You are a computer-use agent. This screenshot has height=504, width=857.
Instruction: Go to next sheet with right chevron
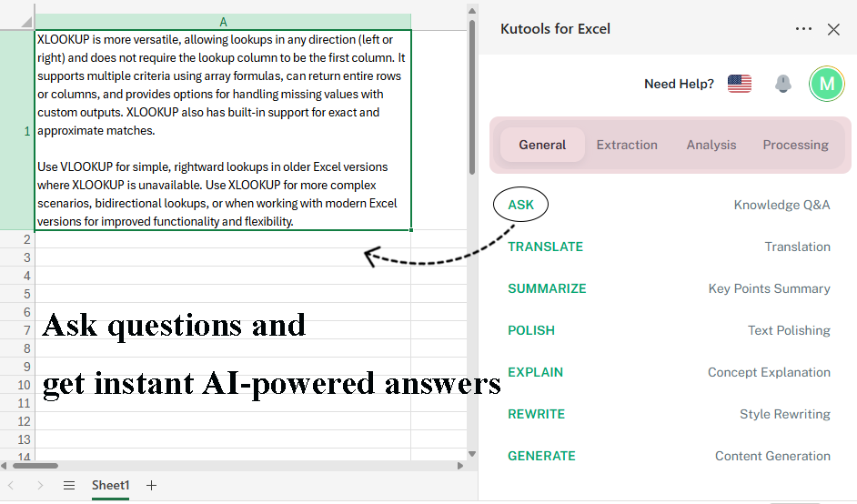pos(40,485)
